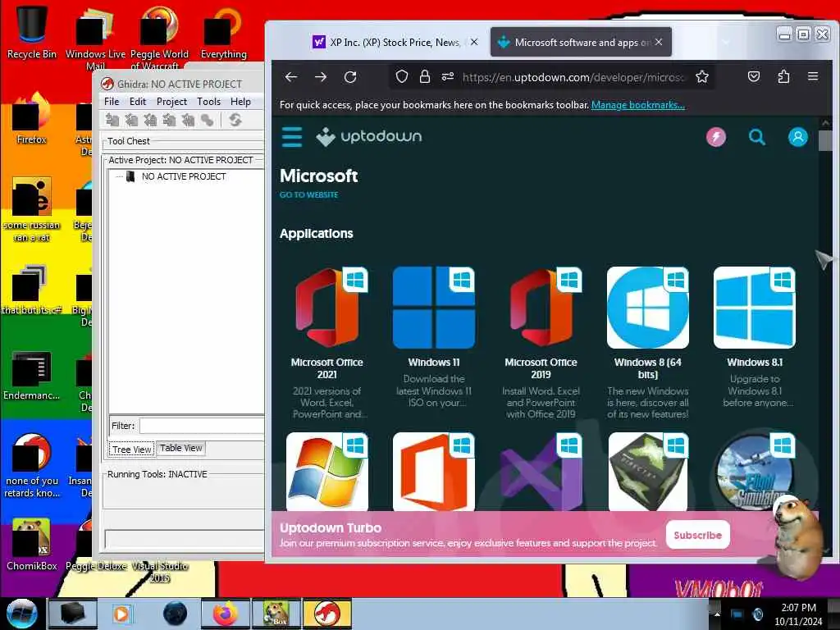Viewport: 840px width, 630px height.
Task: Open Pocket save icon in Firefox toolbar
Action: click(754, 76)
